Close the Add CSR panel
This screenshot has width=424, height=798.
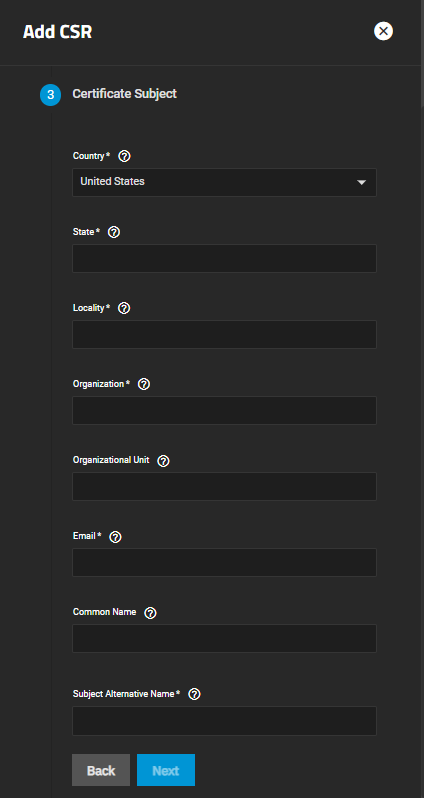click(383, 31)
